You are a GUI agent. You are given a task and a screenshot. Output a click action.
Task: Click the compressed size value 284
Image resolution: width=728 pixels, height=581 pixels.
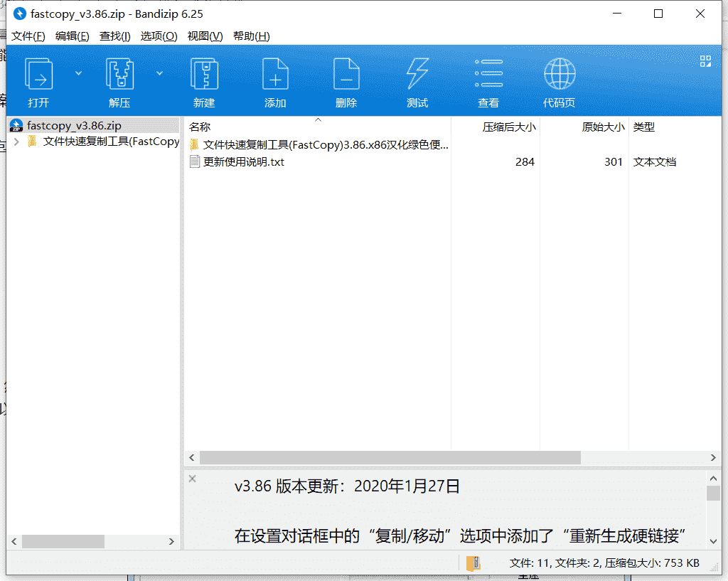coord(525,161)
